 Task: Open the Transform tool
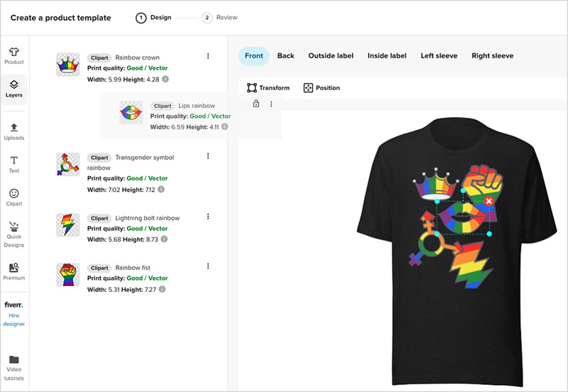(268, 87)
